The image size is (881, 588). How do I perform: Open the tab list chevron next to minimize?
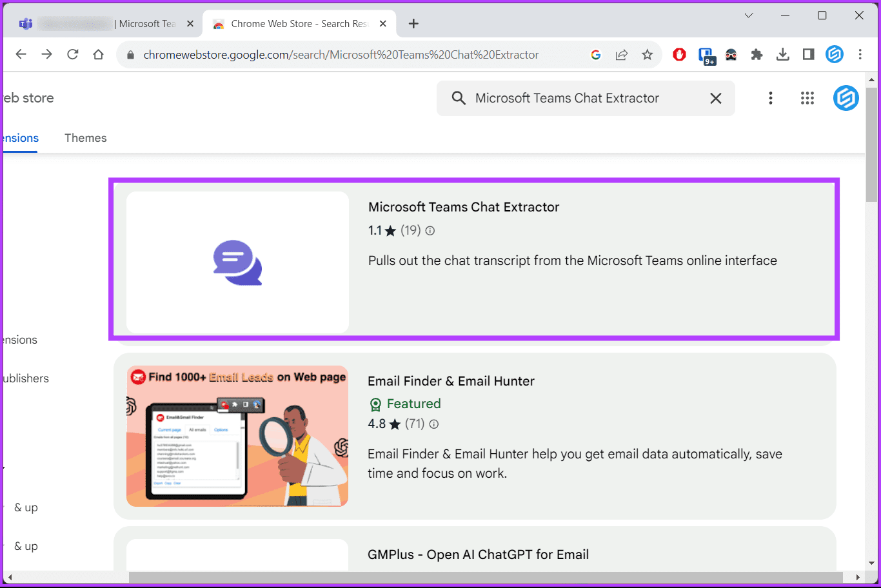click(x=748, y=15)
